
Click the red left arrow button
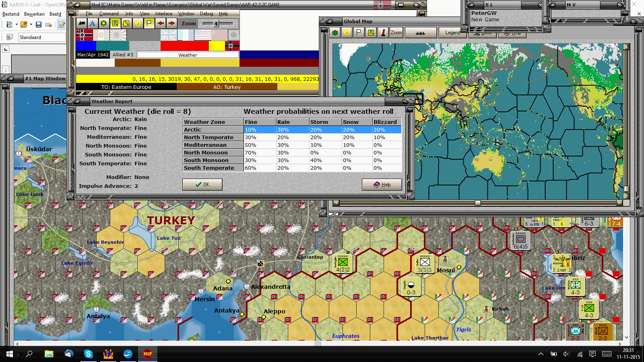click(161, 23)
